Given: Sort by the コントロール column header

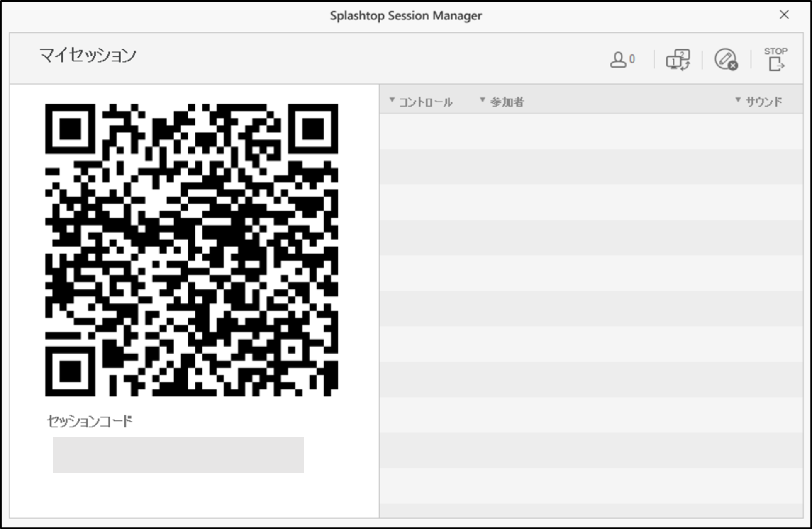Looking at the screenshot, I should point(421,102).
